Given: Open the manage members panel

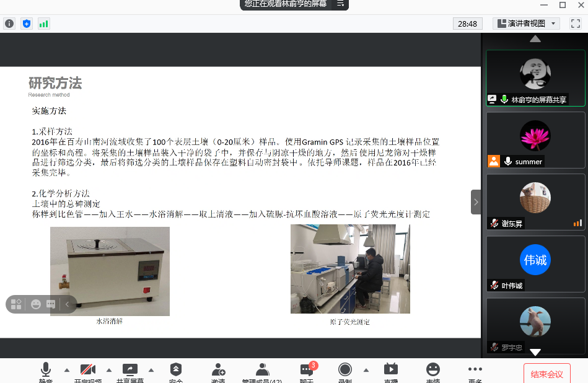Looking at the screenshot, I should point(262,371).
